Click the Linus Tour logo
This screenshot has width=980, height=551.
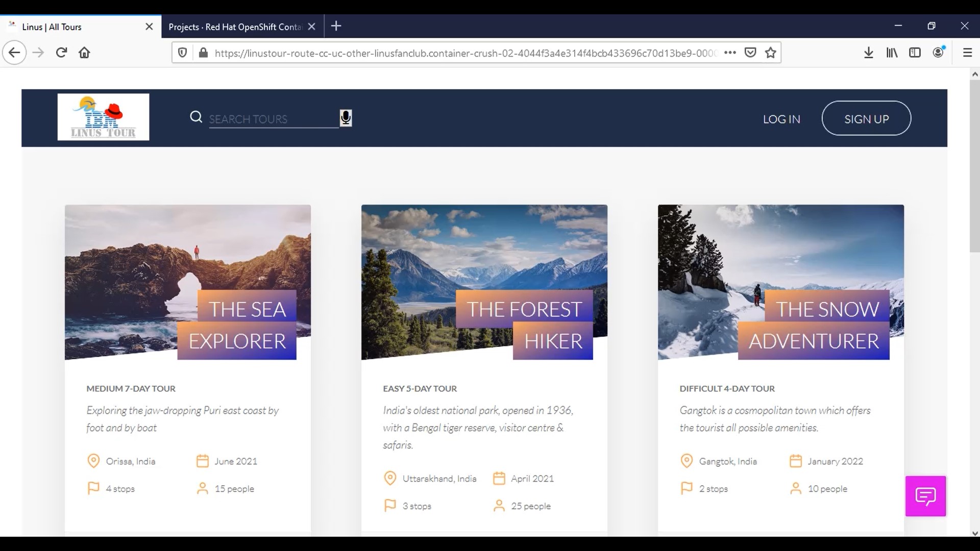pyautogui.click(x=103, y=117)
